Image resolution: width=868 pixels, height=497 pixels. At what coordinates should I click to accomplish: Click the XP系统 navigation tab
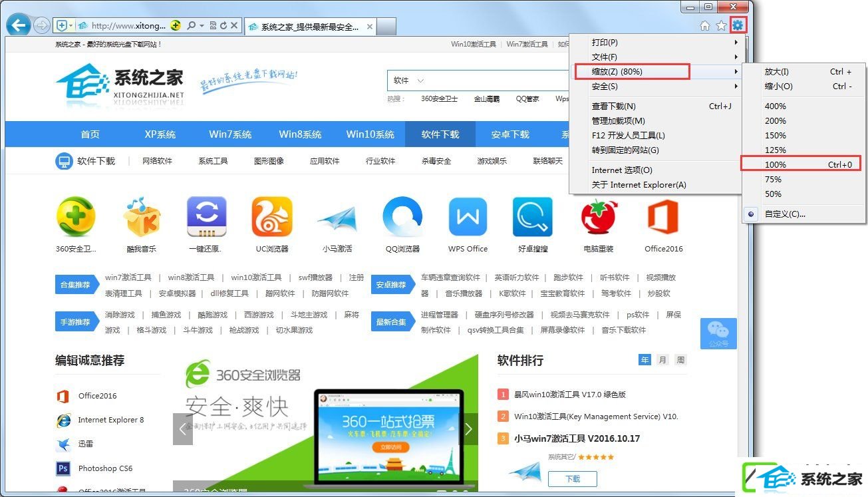pos(160,134)
